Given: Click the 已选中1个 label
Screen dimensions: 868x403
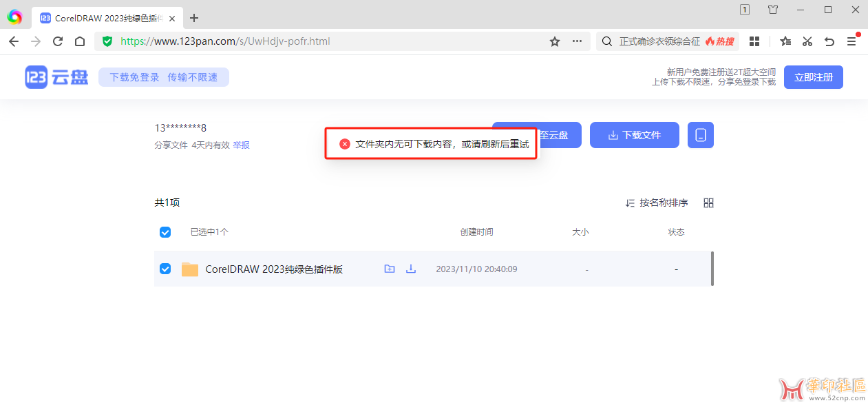Looking at the screenshot, I should (210, 232).
